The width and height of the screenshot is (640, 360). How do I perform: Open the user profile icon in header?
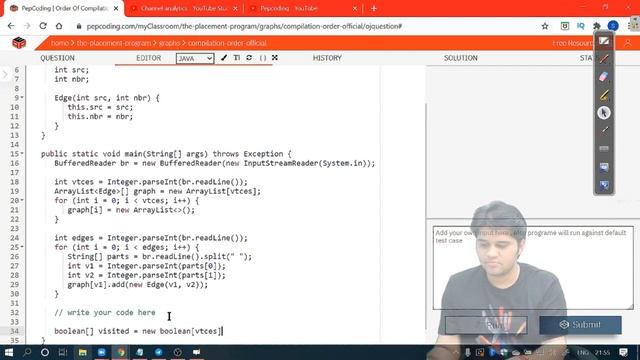628,43
